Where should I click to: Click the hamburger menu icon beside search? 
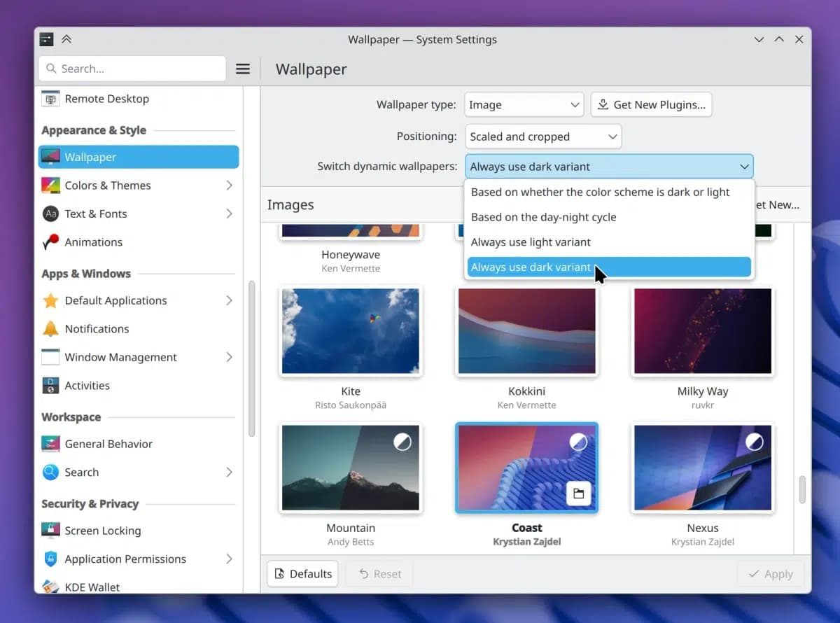click(243, 69)
